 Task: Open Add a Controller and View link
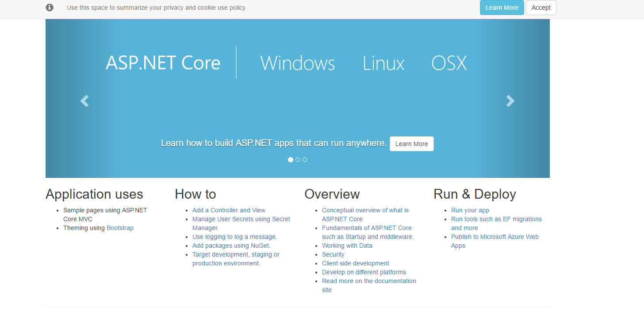229,210
